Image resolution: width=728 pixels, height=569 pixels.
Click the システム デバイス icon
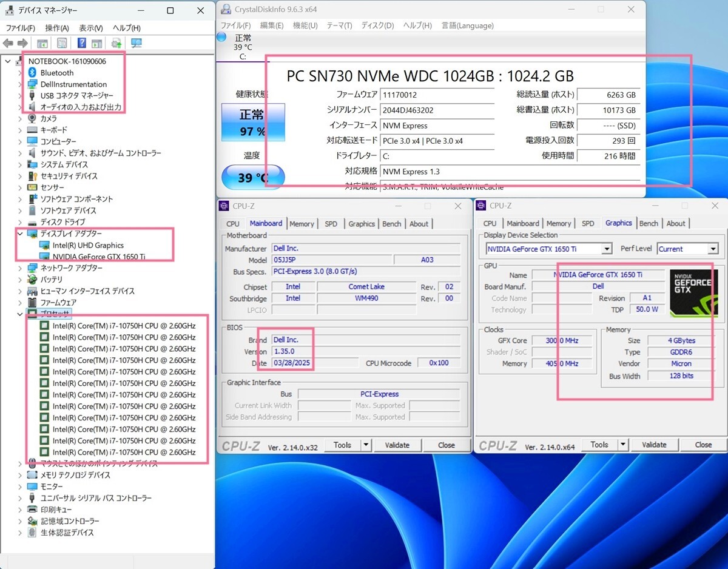(x=32, y=164)
